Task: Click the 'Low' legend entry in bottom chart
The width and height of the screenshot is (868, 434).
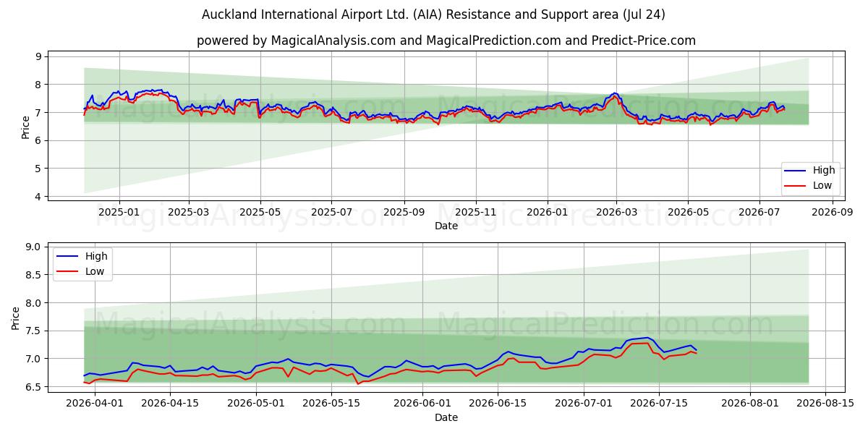Action: tap(95, 271)
